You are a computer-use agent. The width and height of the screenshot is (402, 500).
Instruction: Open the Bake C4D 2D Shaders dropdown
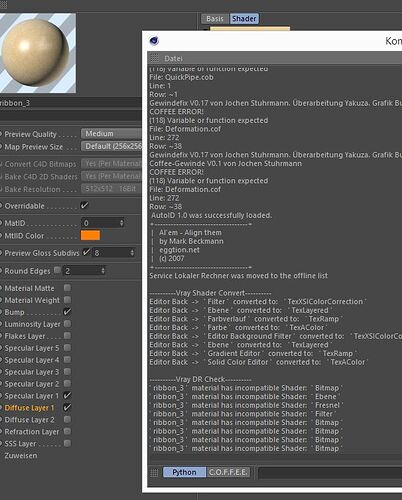[x=112, y=176]
